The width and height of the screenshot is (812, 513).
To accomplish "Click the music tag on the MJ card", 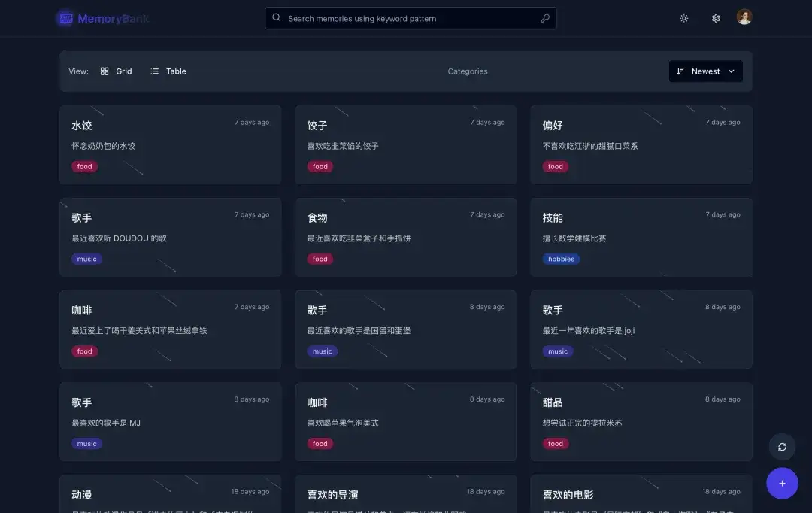I will click(86, 444).
